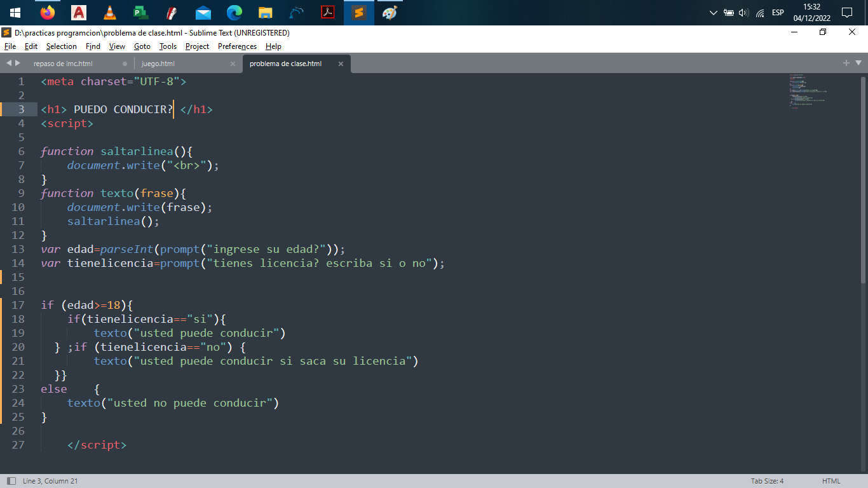This screenshot has width=868, height=488.
Task: Open the Paint palette taskbar icon
Action: [x=390, y=13]
